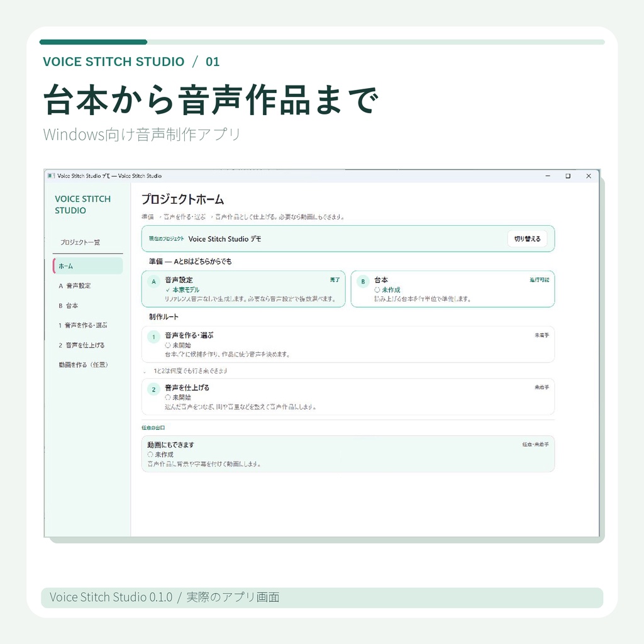
Task: Click the 本家モデル checkmark text
Action: pos(182,289)
